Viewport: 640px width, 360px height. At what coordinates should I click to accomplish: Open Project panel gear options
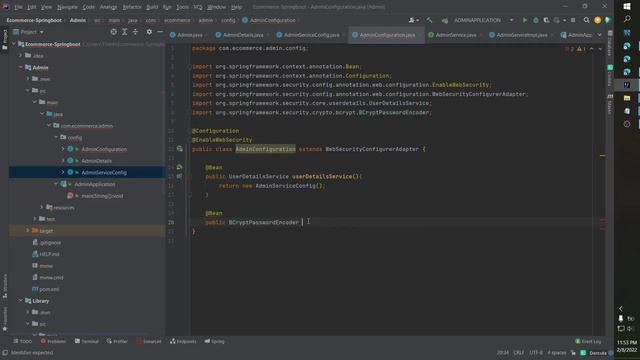(149, 32)
